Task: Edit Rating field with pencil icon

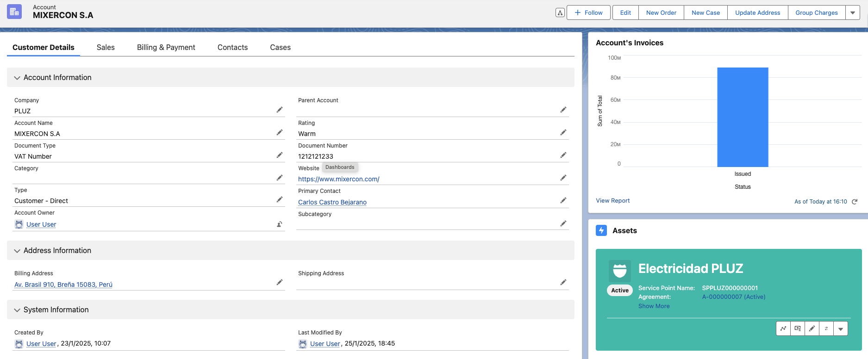Action: pyautogui.click(x=563, y=132)
